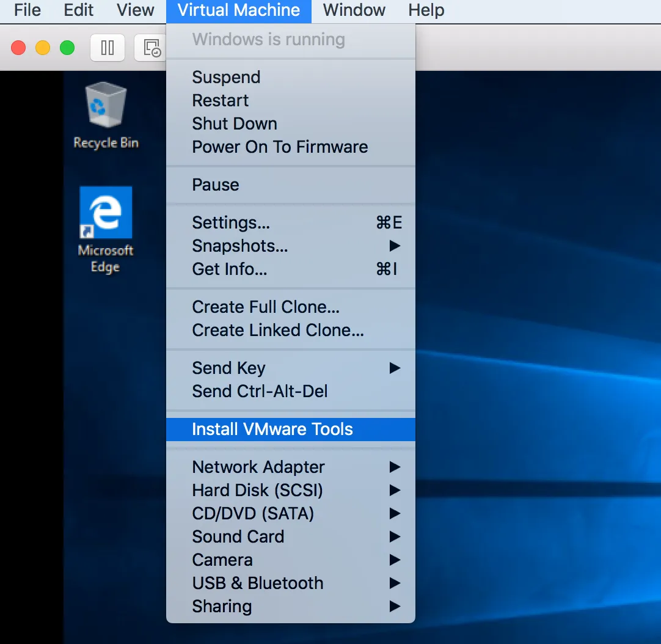Select the Restart menu entry
661x644 pixels.
[x=291, y=100]
